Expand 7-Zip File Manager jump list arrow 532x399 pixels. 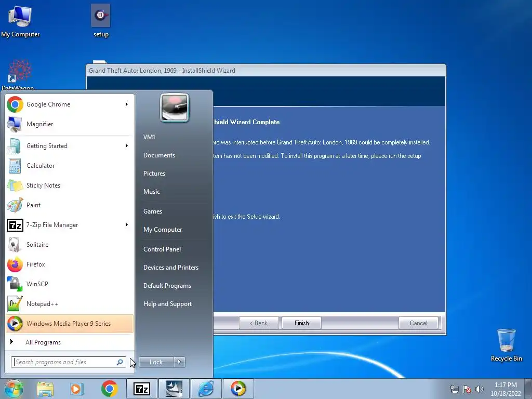click(x=127, y=225)
